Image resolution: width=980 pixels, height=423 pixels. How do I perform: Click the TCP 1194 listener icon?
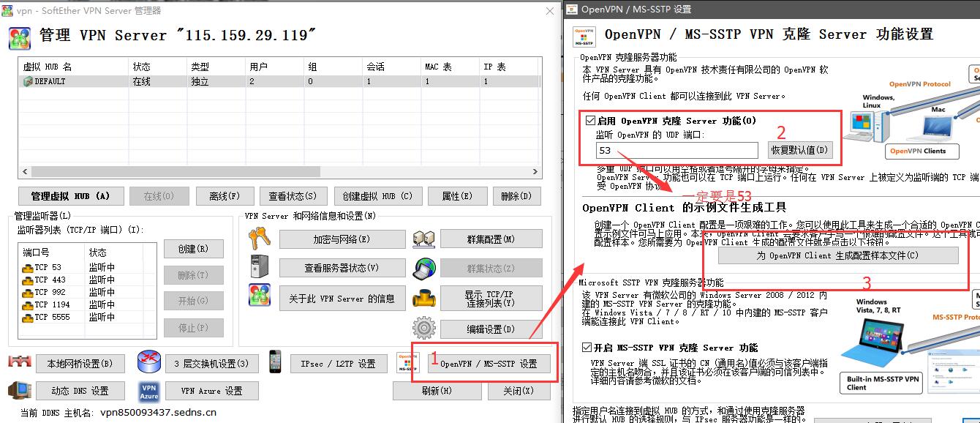(28, 304)
